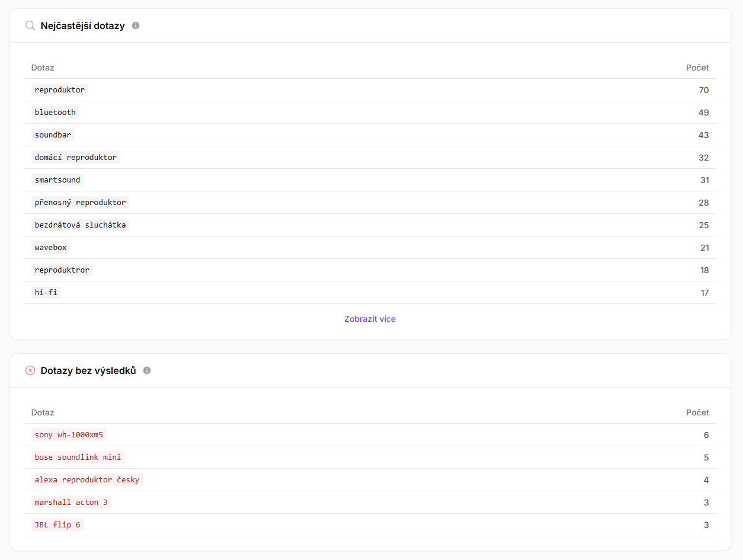Click the 'wavebox' query tag
This screenshot has height=560, width=743.
pyautogui.click(x=51, y=248)
